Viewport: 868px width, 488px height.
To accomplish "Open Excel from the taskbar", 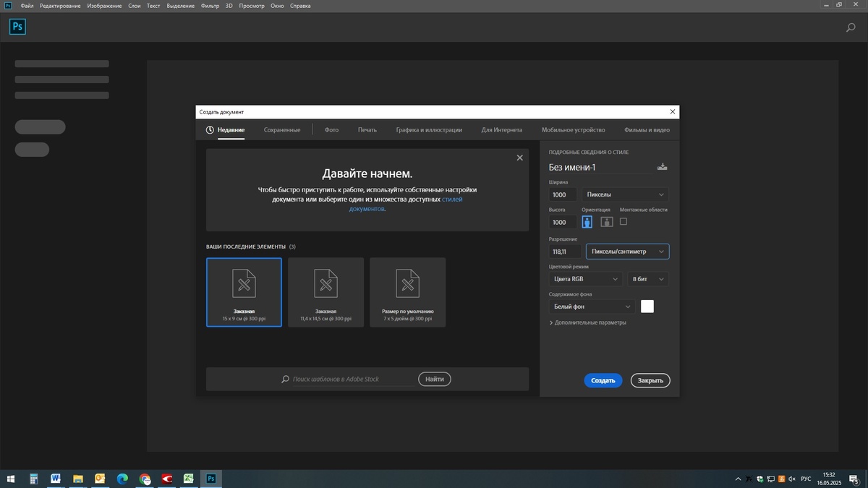I will tap(188, 479).
